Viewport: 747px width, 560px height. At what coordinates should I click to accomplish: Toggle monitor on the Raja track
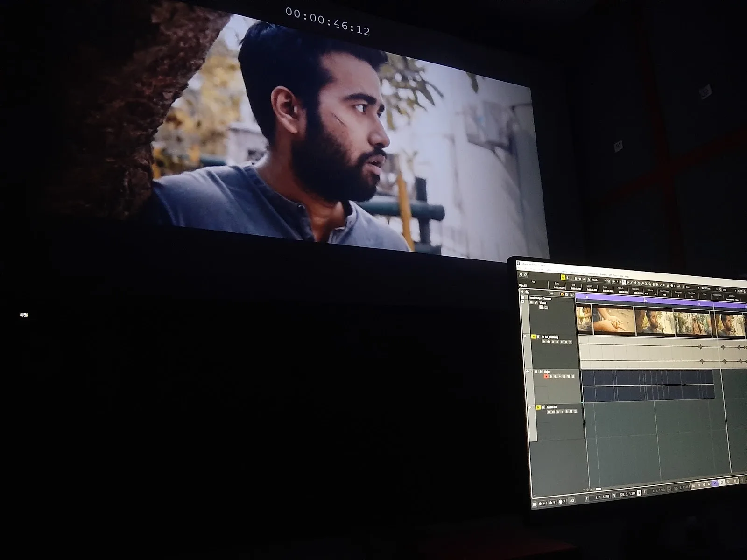pos(551,376)
